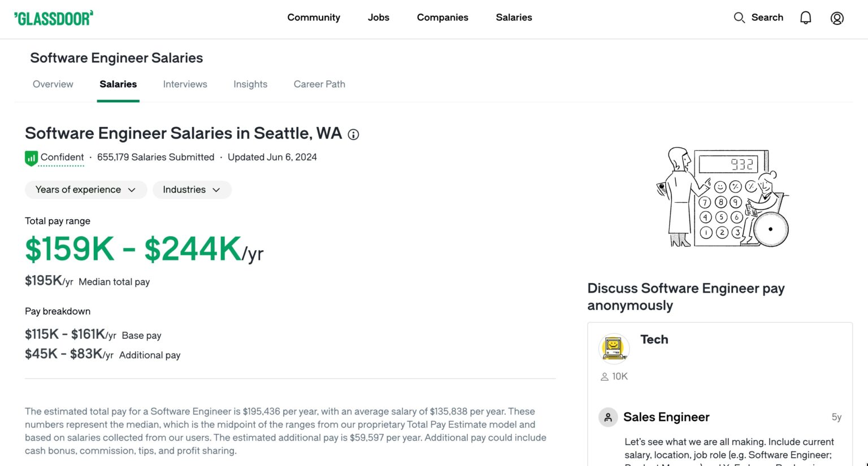Switch to the Interviews tab
This screenshot has width=868, height=466.
click(185, 84)
